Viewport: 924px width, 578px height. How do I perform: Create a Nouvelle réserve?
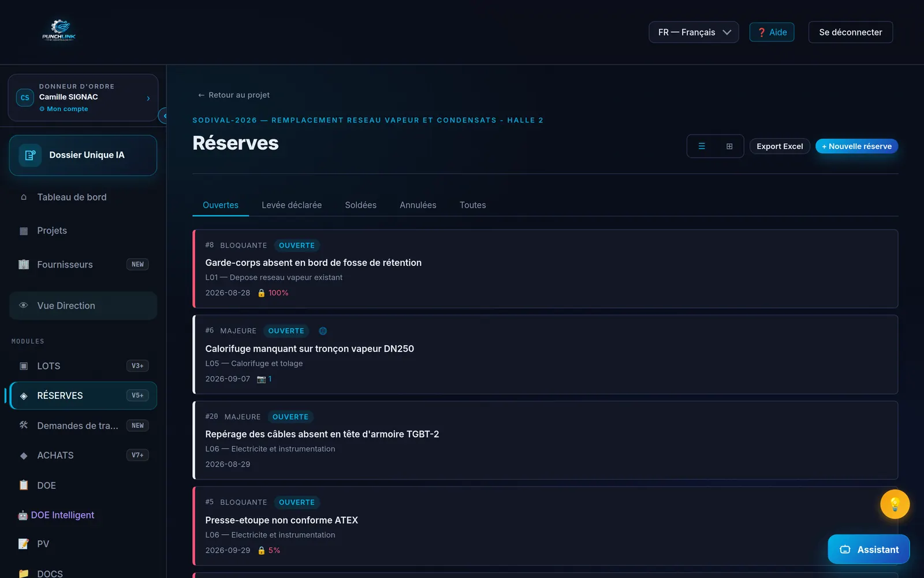coord(856,146)
